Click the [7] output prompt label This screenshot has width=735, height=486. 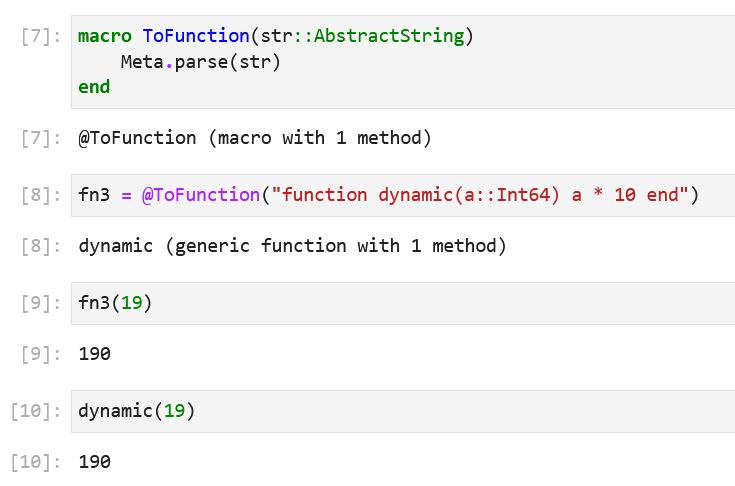tap(41, 138)
